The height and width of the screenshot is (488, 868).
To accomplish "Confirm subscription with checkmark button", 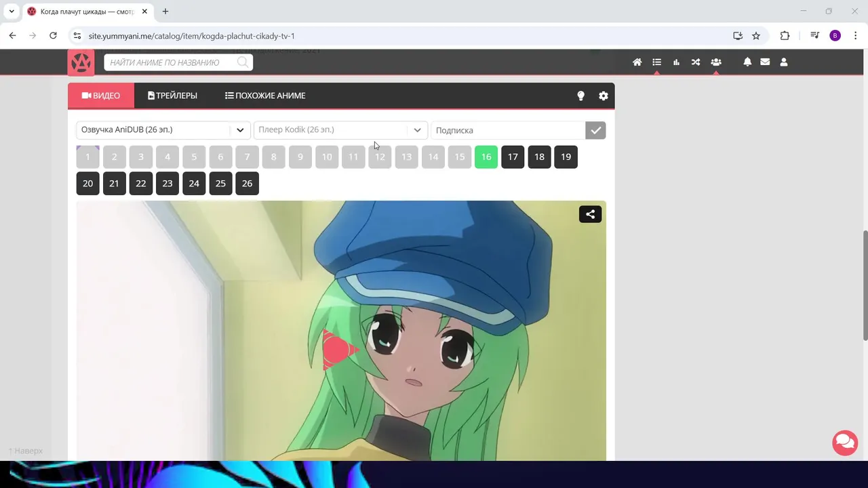I will click(595, 130).
